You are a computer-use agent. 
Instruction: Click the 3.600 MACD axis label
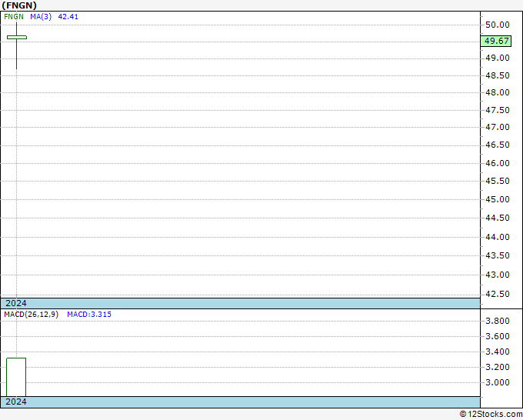(498, 336)
